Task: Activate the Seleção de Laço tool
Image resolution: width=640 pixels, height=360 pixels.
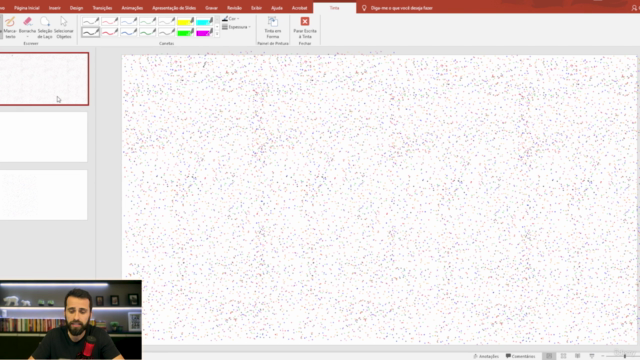Action: click(45, 27)
